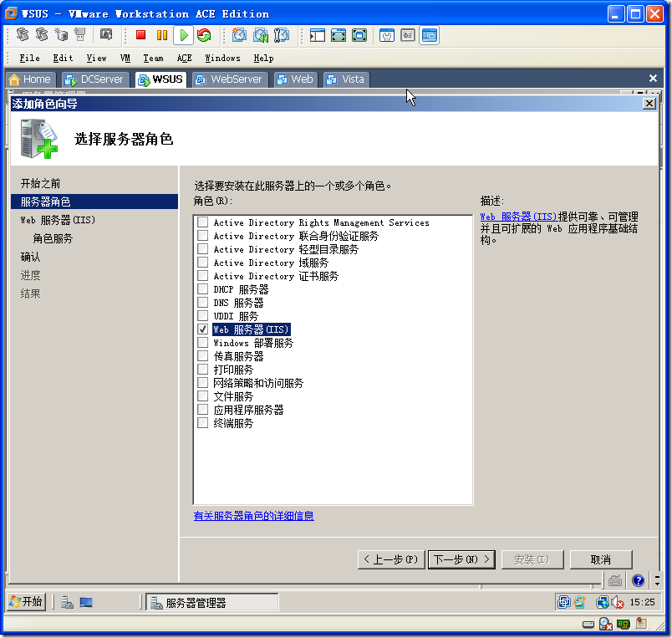Switch to the DCServer tab
This screenshot has width=672, height=638.
point(95,79)
